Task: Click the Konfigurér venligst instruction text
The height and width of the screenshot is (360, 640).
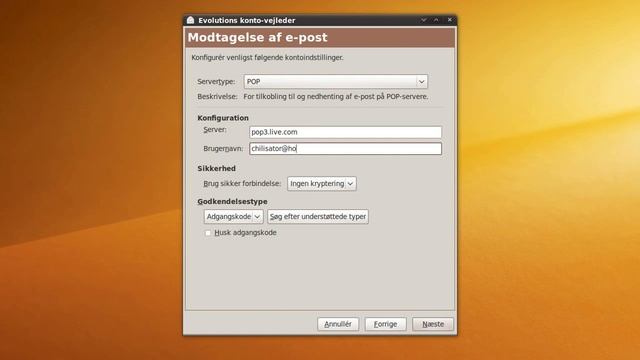Action: click(x=267, y=58)
